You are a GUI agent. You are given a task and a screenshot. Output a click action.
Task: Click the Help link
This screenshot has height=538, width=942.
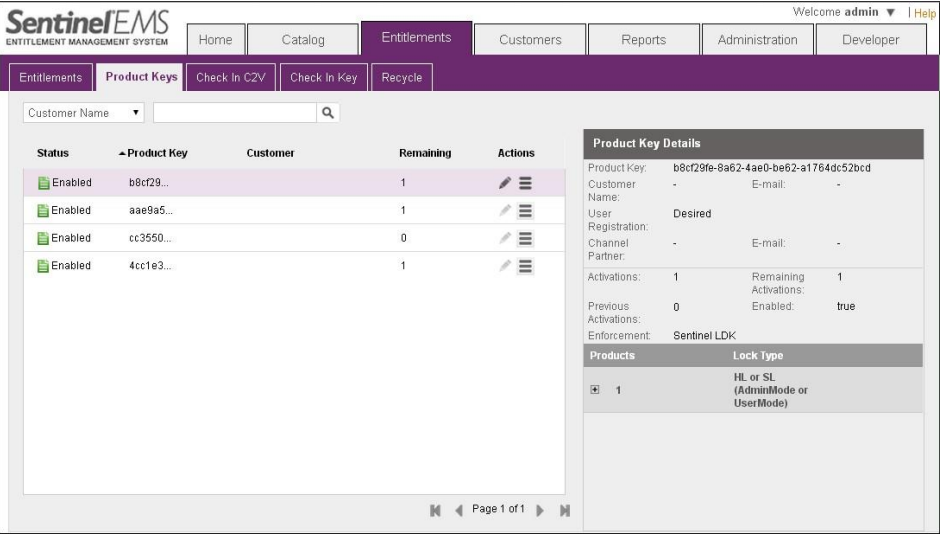pos(930,12)
